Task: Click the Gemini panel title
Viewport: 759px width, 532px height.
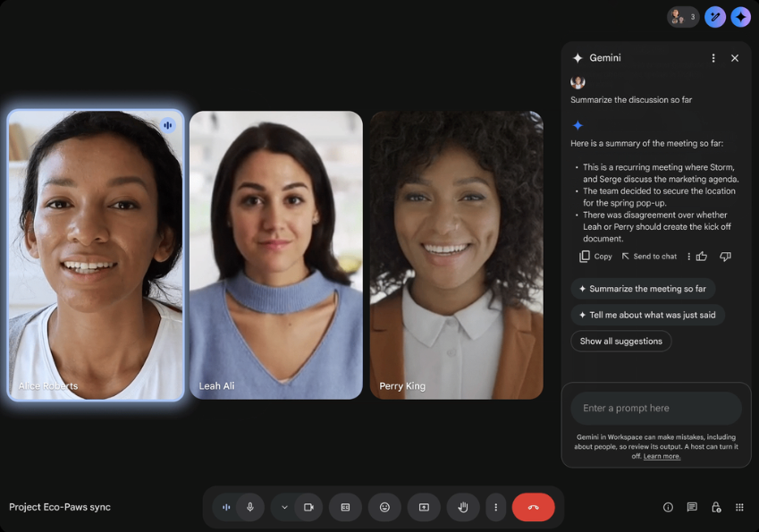Action: pos(605,58)
